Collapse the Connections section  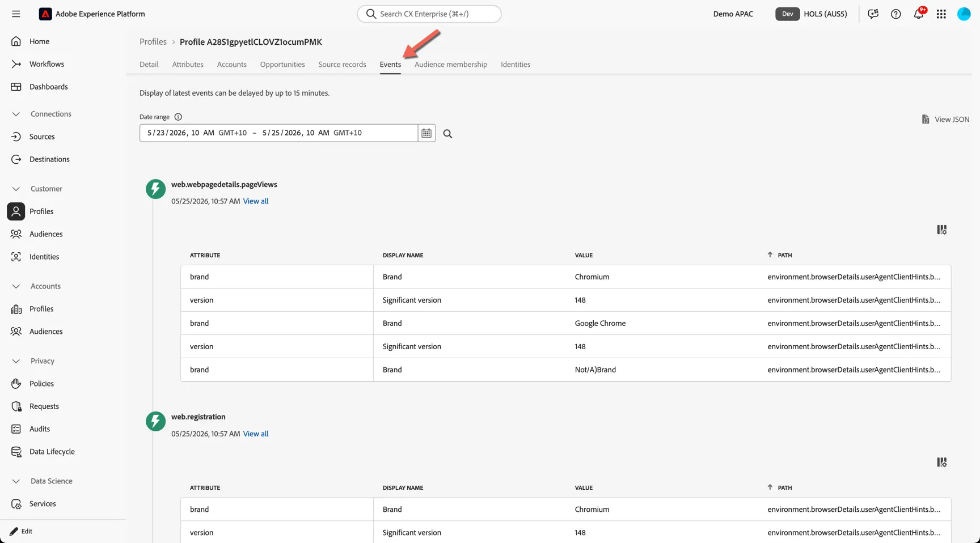click(16, 114)
